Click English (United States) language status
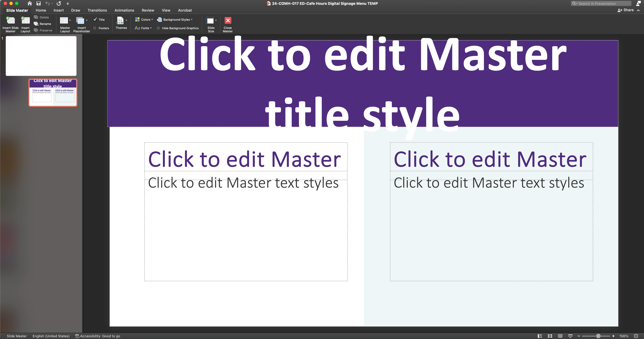This screenshot has height=339, width=644. [51, 336]
